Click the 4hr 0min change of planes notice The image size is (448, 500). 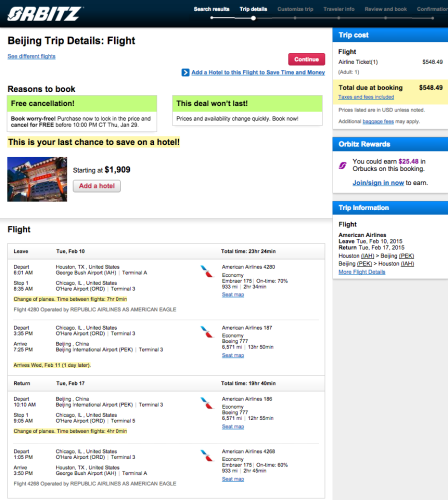click(70, 431)
